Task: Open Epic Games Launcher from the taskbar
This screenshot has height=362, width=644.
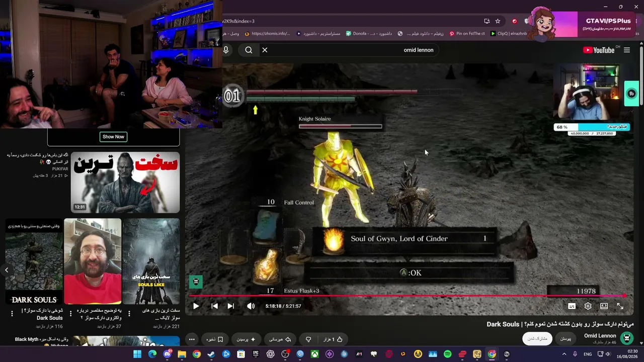Action: 256,354
